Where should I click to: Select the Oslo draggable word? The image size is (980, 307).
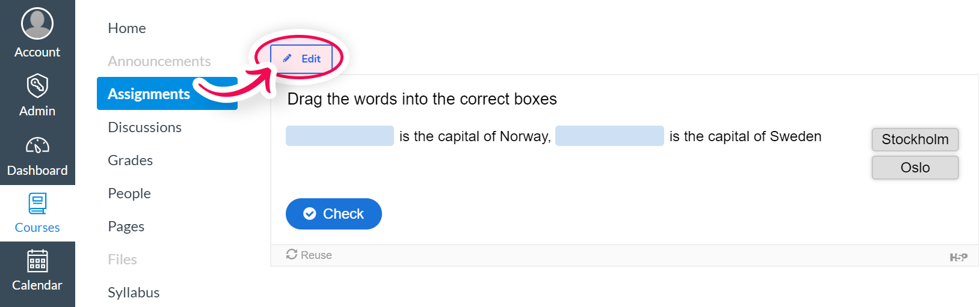point(915,168)
